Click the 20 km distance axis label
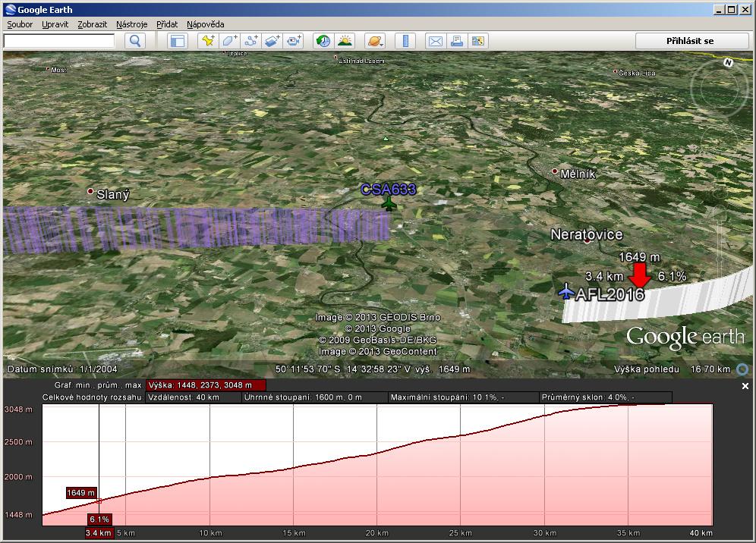This screenshot has width=756, height=543. (x=377, y=533)
